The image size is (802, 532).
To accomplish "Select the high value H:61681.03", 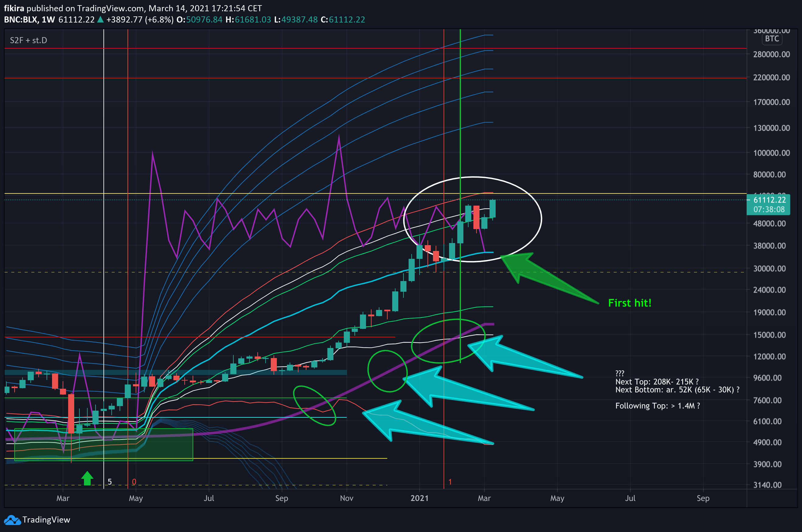I will point(249,20).
